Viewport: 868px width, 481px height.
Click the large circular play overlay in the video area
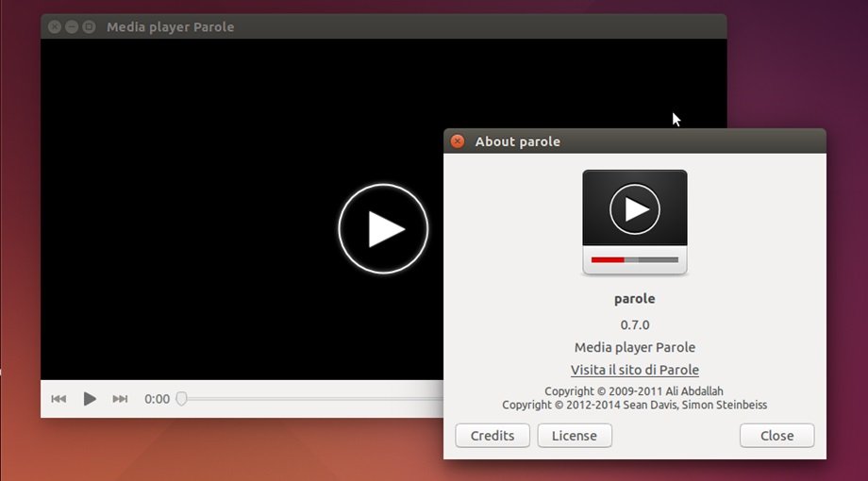(383, 229)
